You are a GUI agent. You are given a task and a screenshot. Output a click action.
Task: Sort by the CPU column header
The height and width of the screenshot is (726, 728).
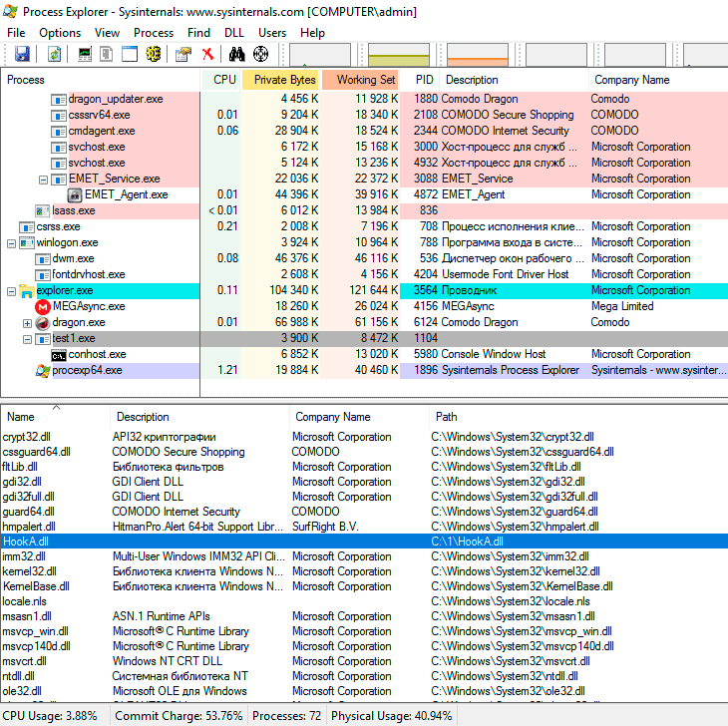pos(221,80)
